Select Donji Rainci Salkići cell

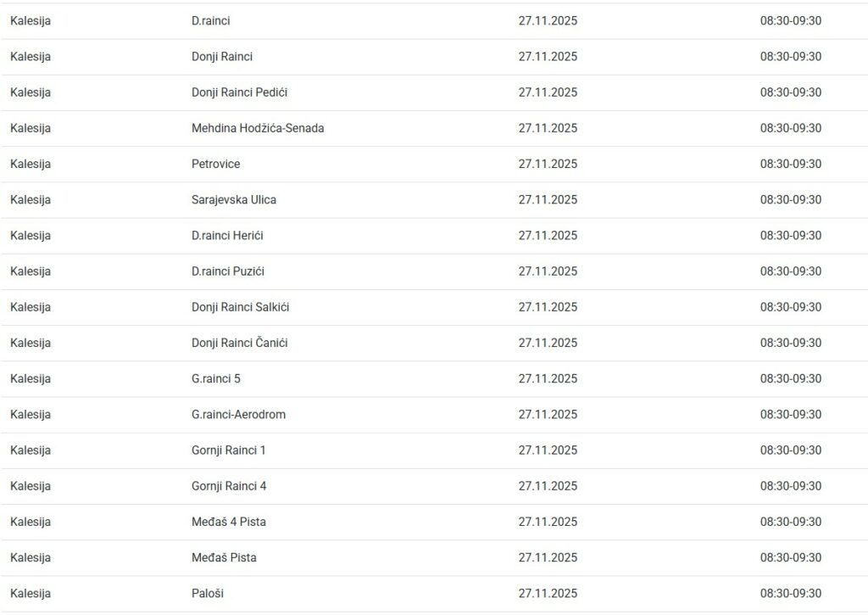240,307
